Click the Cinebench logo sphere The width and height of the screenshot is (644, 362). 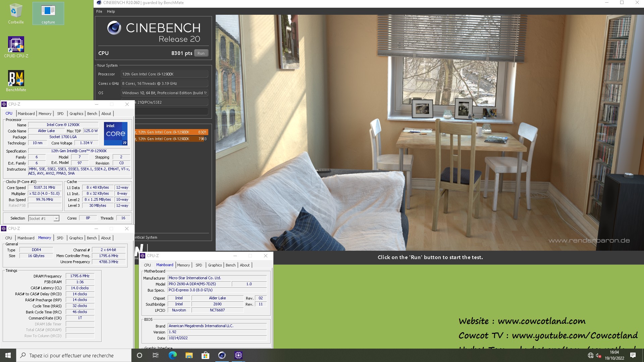point(114,28)
